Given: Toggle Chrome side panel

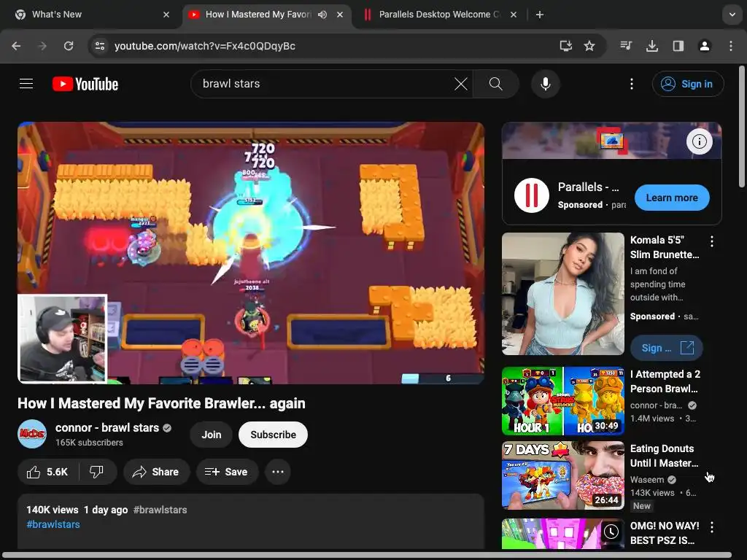Looking at the screenshot, I should [x=678, y=46].
